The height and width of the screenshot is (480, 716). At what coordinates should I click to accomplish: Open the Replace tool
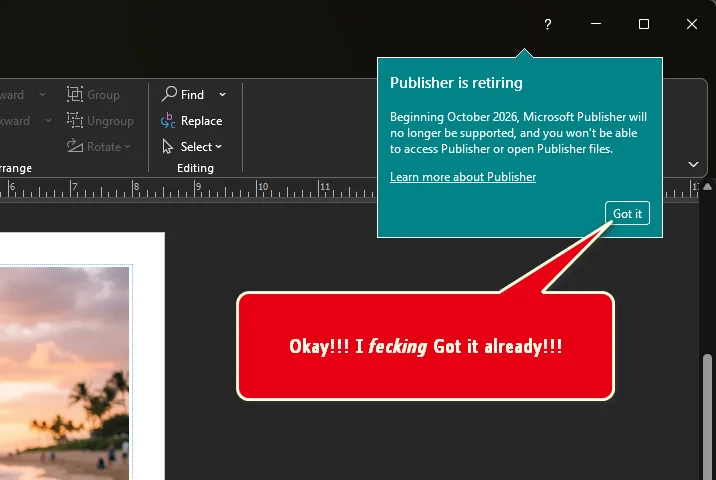191,121
